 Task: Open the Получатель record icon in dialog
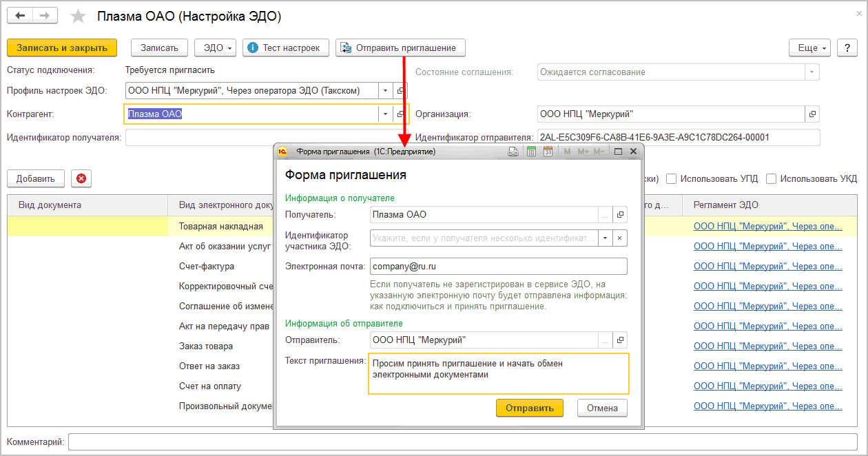(x=620, y=215)
